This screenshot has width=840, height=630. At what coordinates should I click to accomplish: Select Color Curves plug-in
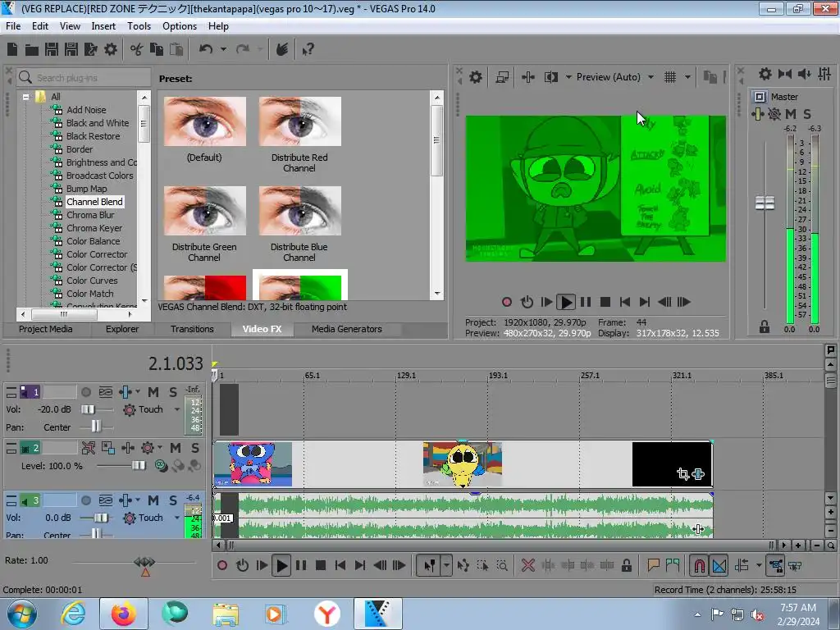[x=92, y=281]
